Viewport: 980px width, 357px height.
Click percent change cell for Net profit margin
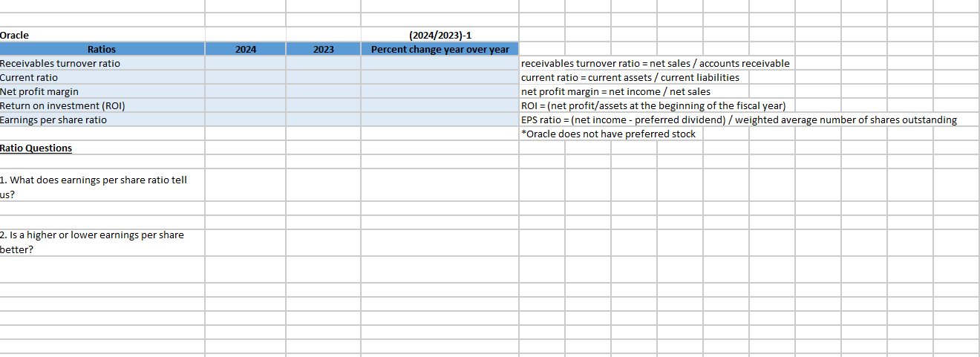(440, 91)
